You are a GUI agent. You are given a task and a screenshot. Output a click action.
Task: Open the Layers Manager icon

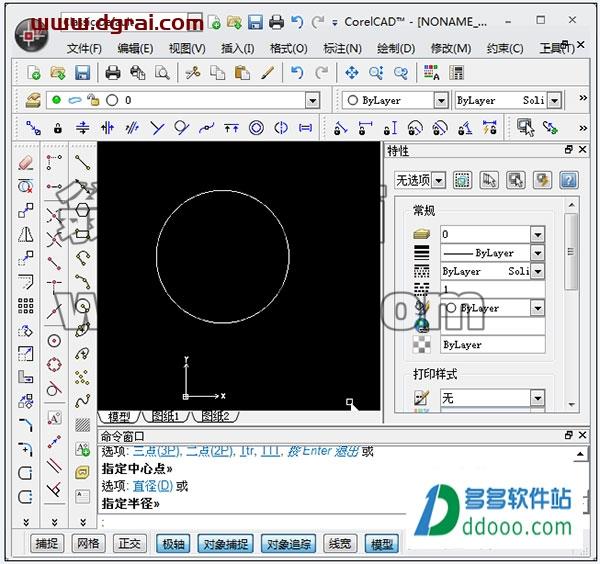tap(33, 100)
